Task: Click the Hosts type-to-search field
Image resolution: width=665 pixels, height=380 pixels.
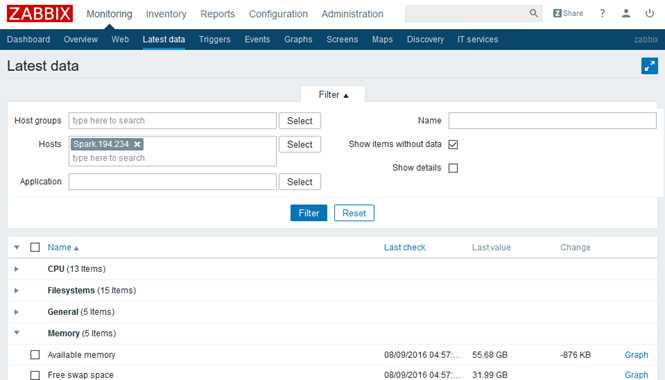Action: pos(173,158)
